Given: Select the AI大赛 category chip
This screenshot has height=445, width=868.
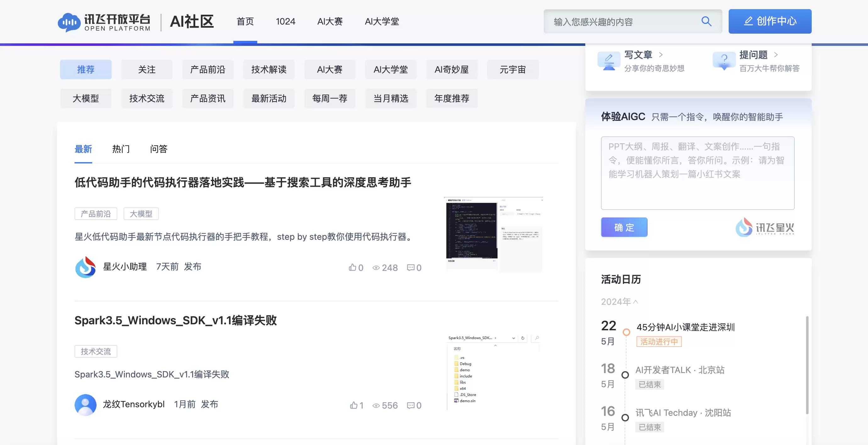Looking at the screenshot, I should point(330,69).
